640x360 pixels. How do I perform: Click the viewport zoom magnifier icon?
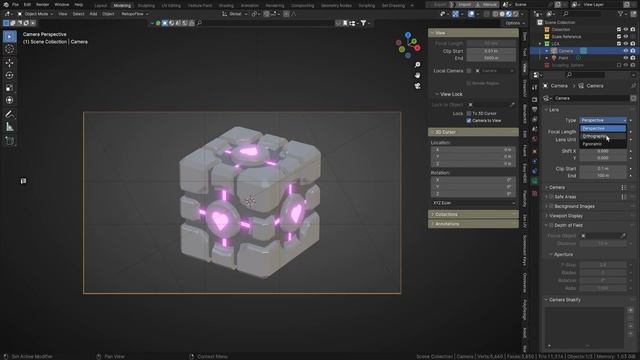tap(417, 65)
